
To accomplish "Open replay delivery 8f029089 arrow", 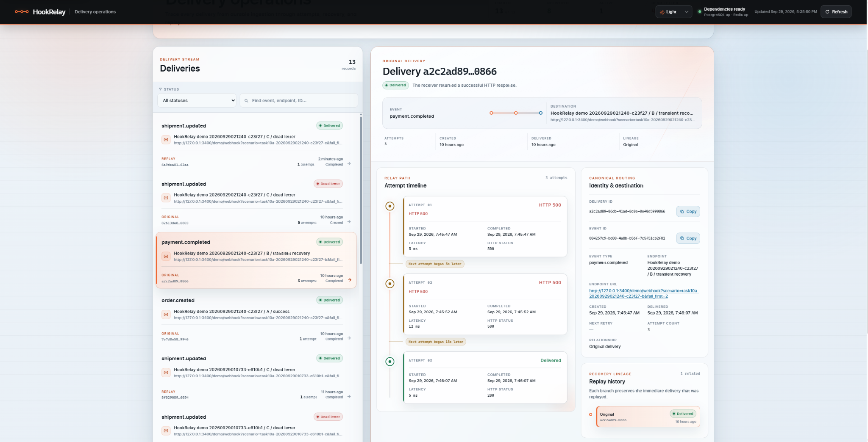I will [x=349, y=397].
